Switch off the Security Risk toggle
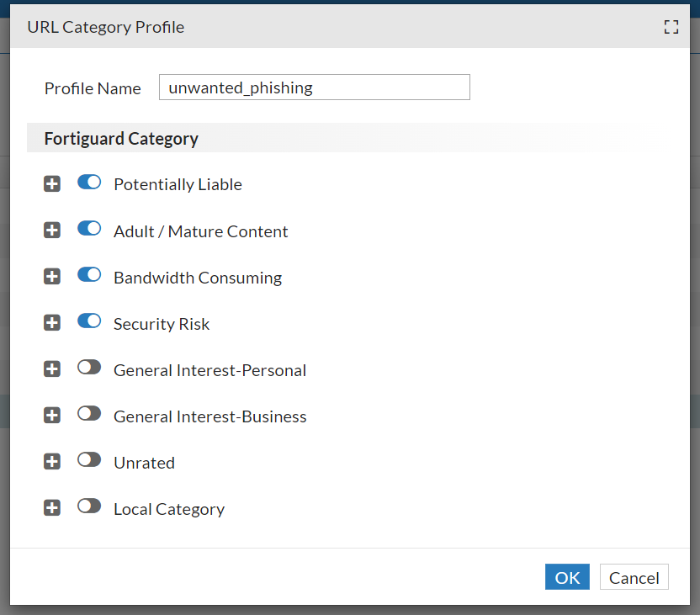Viewport: 700px width, 615px height. (89, 321)
